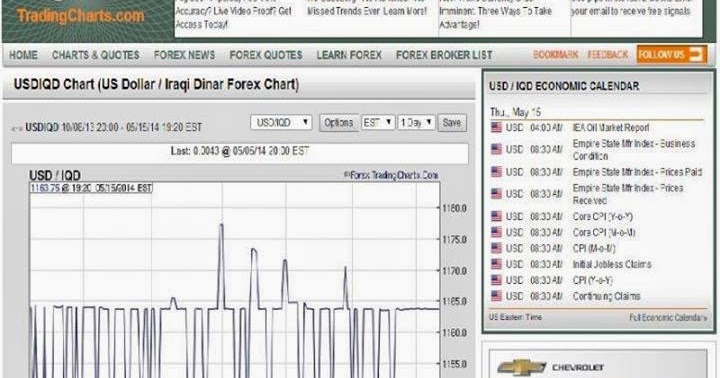Open FOREX QUOTES page
The image size is (720, 378).
(x=266, y=55)
